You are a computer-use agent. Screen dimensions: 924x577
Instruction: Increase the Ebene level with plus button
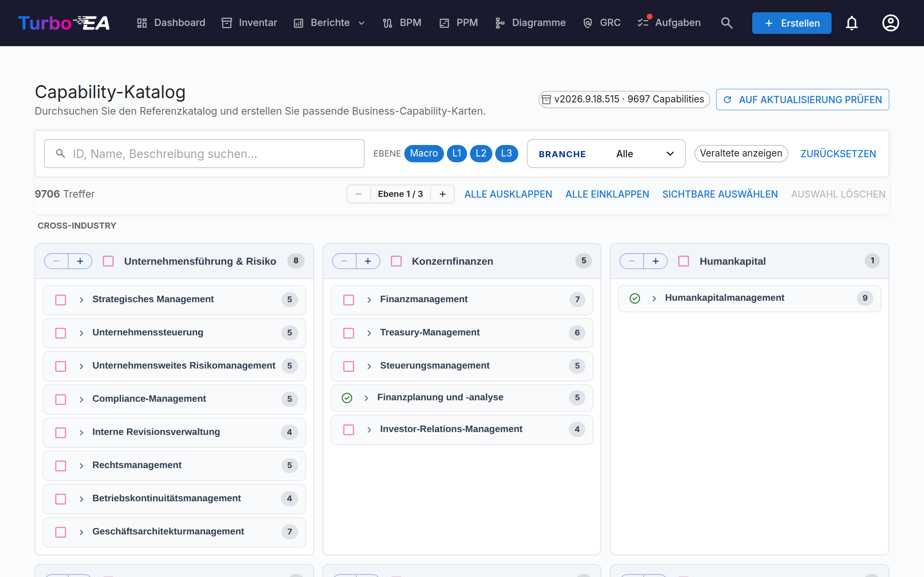443,194
